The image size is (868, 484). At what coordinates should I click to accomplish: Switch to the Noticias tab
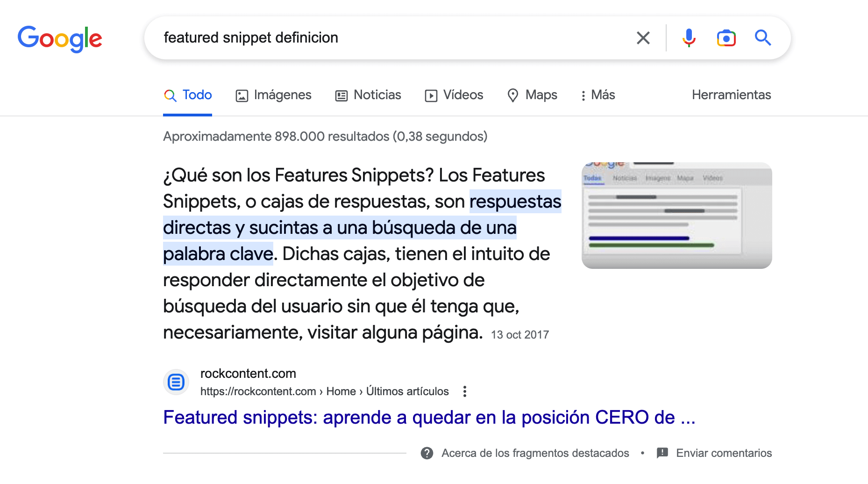368,95
